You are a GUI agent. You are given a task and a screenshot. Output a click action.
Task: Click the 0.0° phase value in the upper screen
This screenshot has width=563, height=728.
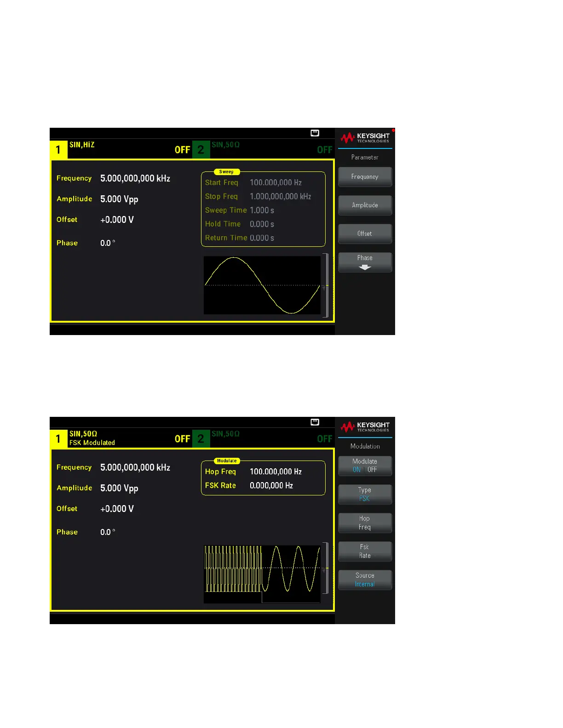point(108,243)
